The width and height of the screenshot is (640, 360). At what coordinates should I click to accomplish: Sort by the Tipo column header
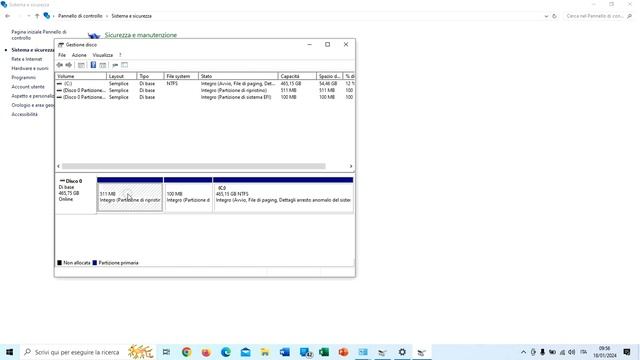pos(150,76)
